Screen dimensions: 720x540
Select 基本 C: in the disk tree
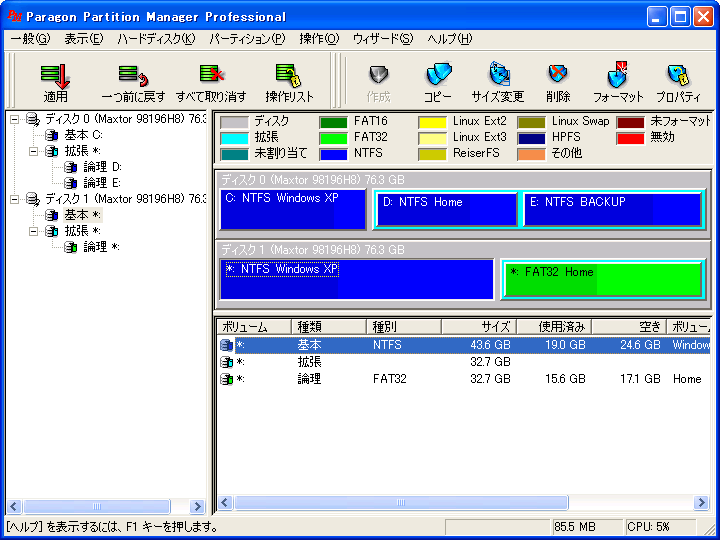(83, 135)
